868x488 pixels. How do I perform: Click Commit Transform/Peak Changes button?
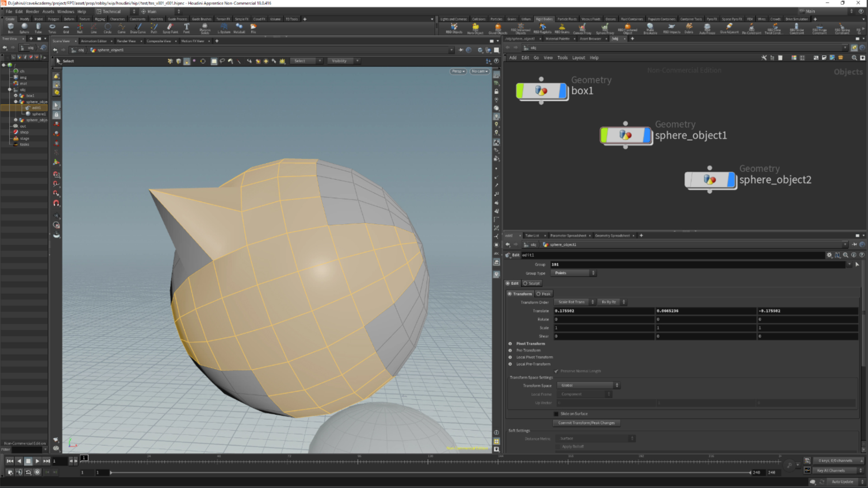pyautogui.click(x=586, y=423)
